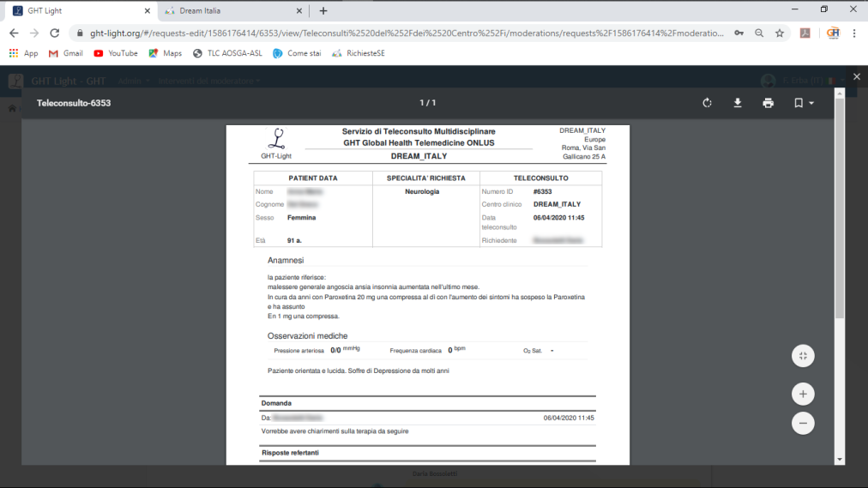The height and width of the screenshot is (488, 868).
Task: Close the PDF viewer overlay
Action: point(856,77)
